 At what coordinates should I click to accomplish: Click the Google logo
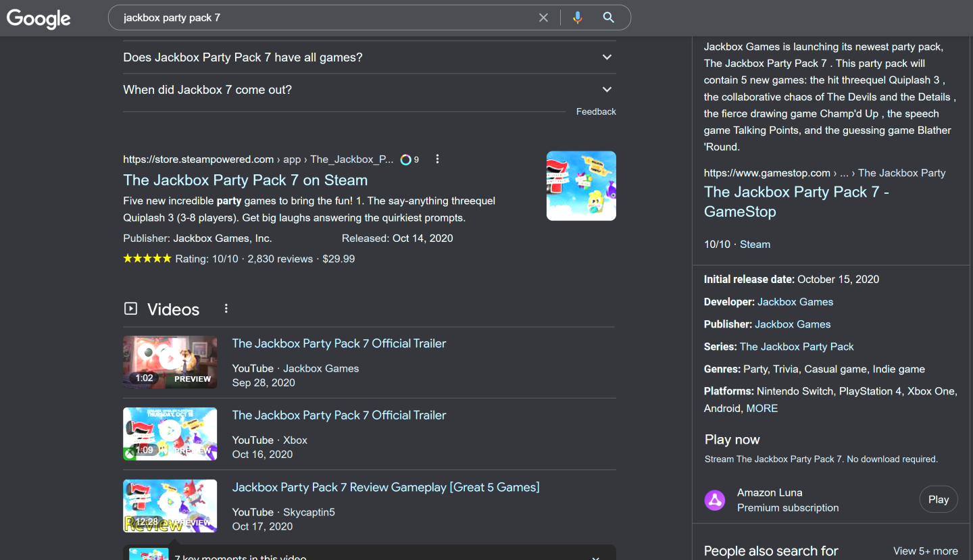(x=38, y=18)
